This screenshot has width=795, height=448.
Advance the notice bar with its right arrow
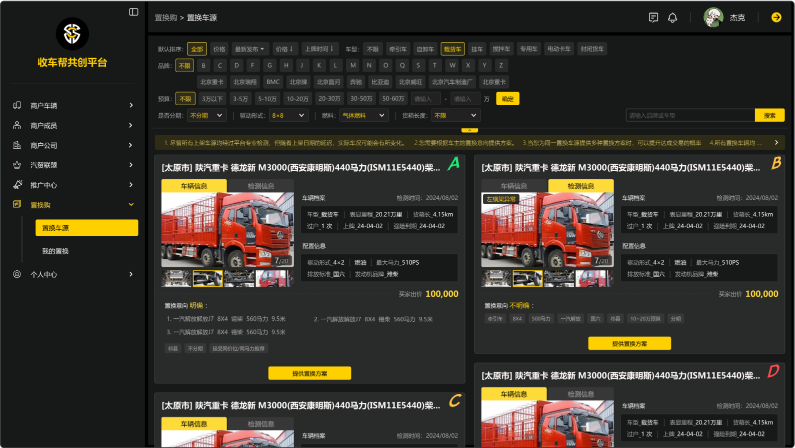776,143
